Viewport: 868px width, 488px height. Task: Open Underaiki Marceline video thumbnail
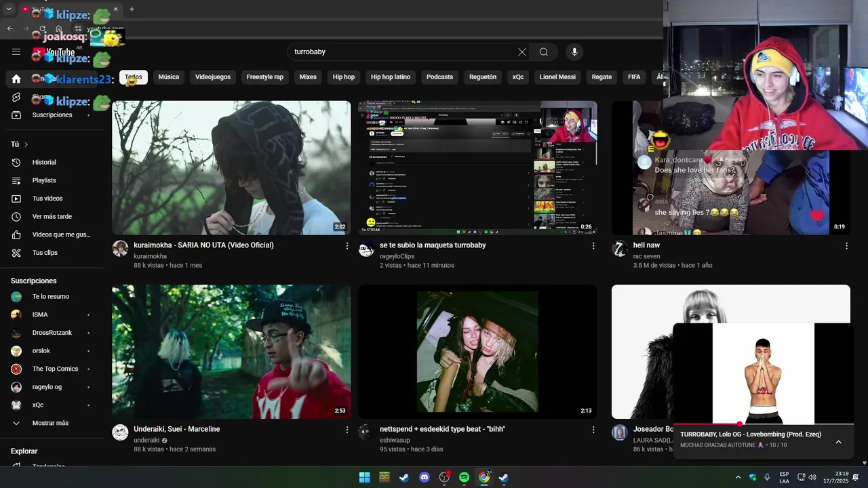(x=231, y=352)
